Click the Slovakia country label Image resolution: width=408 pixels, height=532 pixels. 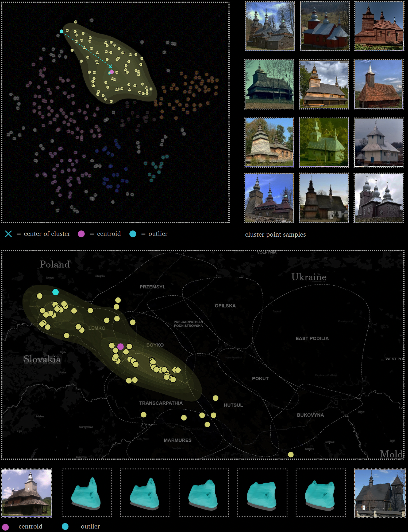42,359
